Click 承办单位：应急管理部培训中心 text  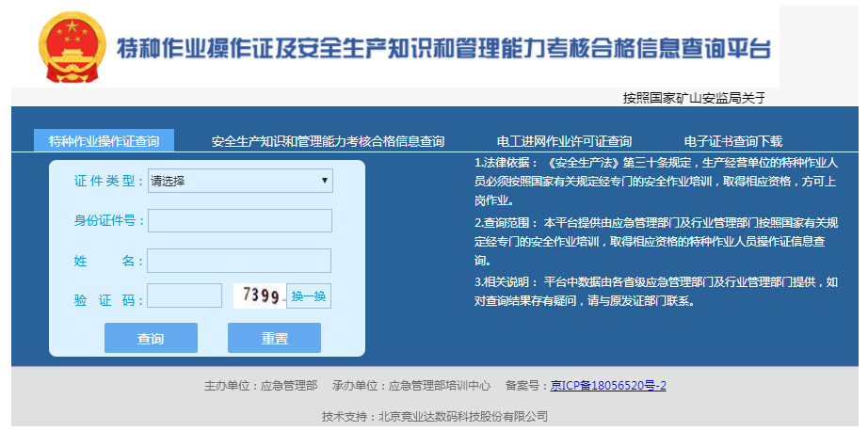411,386
